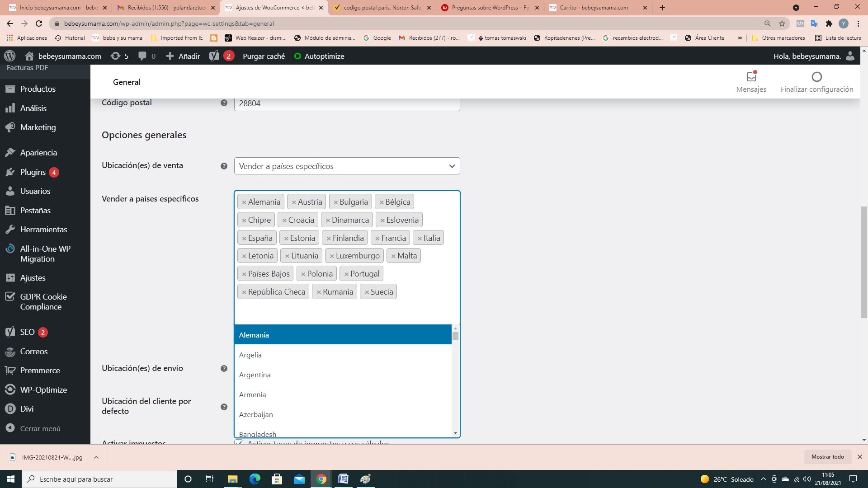868x488 pixels.
Task: Select Argentina in the country list
Action: [343, 375]
